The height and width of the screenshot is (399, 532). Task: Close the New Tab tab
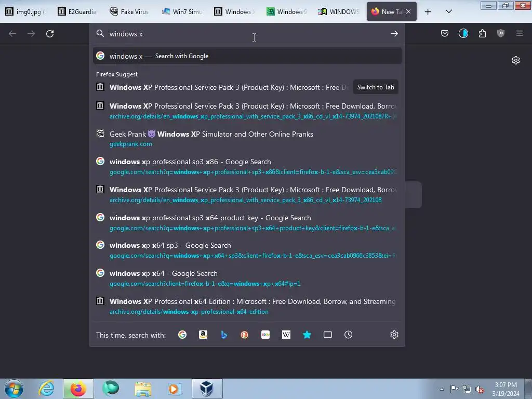408,11
